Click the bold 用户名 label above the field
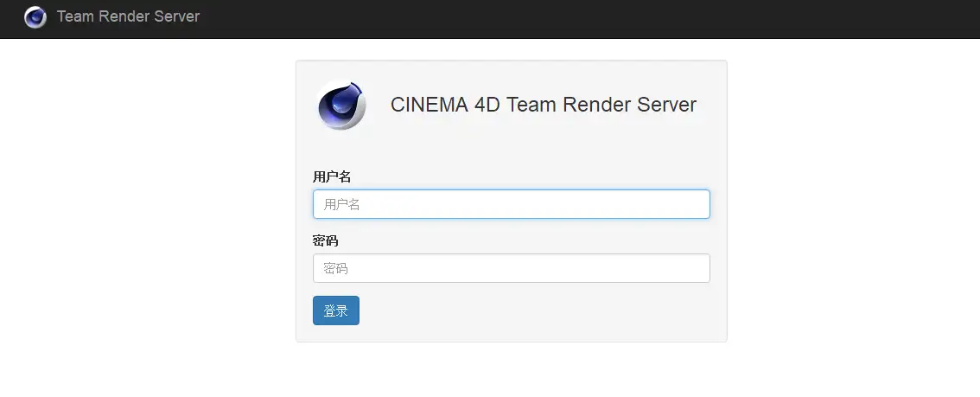 [332, 176]
